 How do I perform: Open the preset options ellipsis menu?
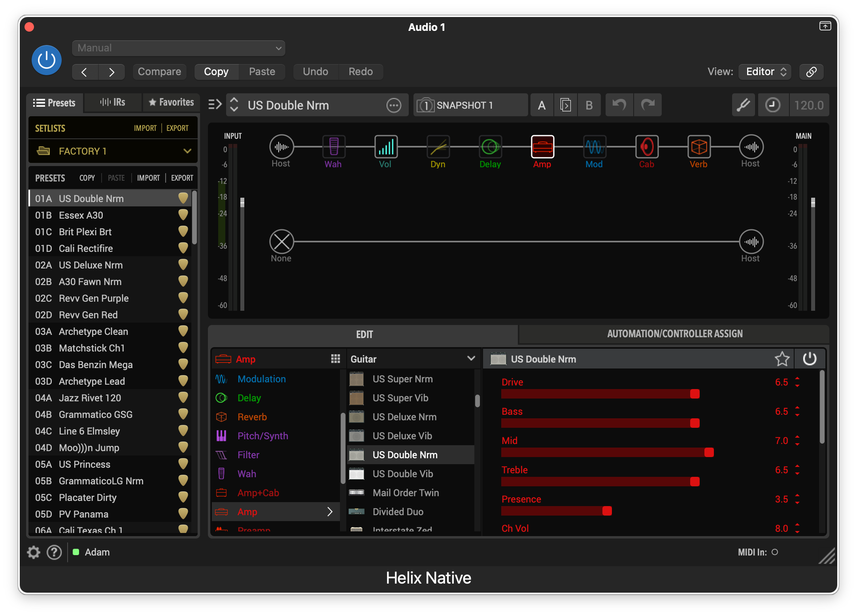(x=394, y=105)
